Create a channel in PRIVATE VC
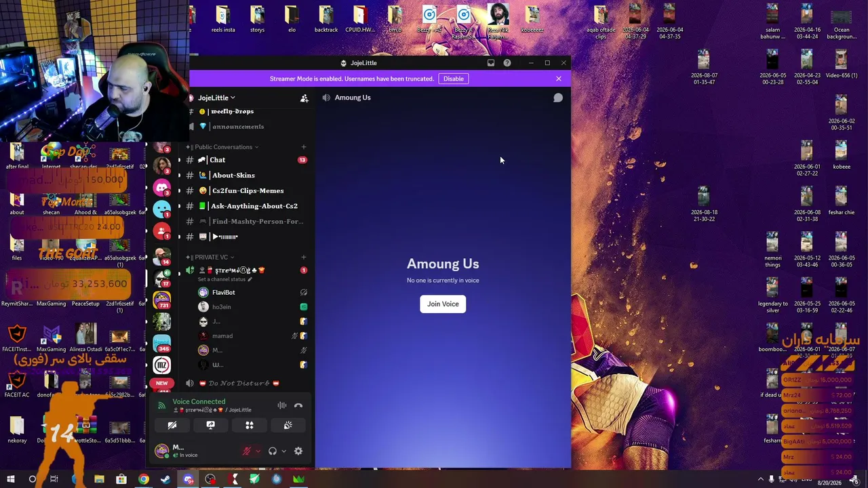The image size is (868, 488). coord(304,258)
